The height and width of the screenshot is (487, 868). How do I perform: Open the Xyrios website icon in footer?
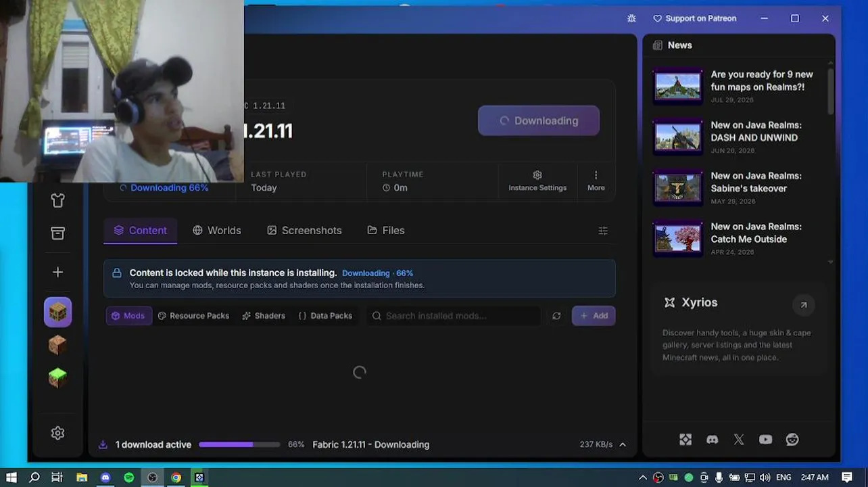(685, 440)
